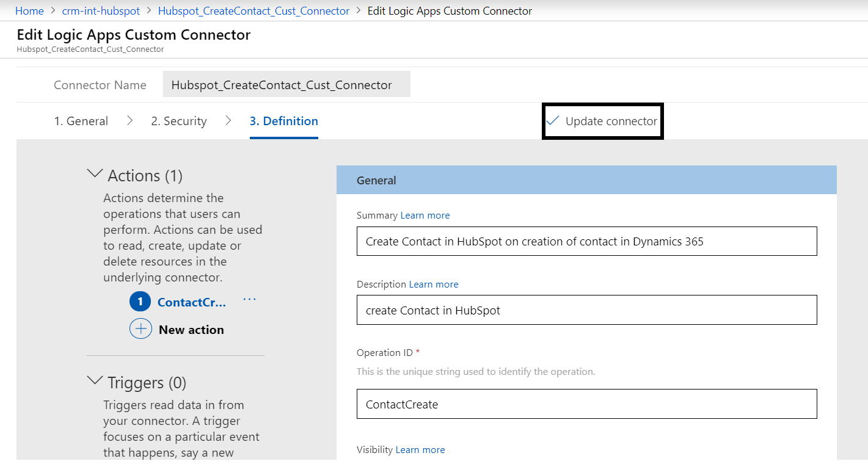Viewport: 868px width, 464px height.
Task: Click the chevron between Security and Definition steps
Action: (x=228, y=120)
